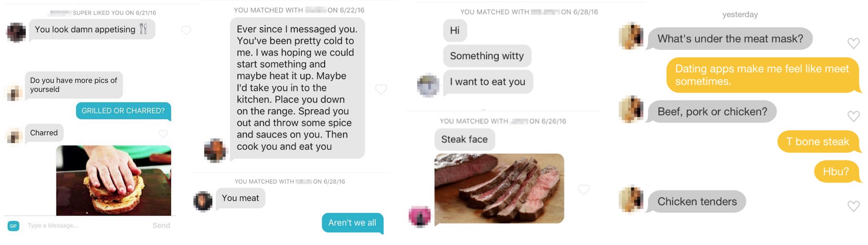Tap heart next to "Charred" message
Viewport: 868px width, 245px height.
click(163, 133)
